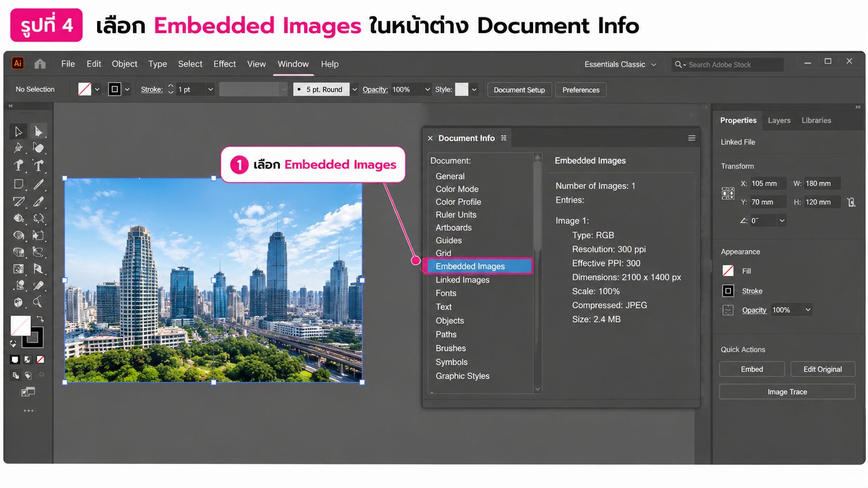Click the Change Screen Mode icon
This screenshot has height=488, width=868.
28,392
